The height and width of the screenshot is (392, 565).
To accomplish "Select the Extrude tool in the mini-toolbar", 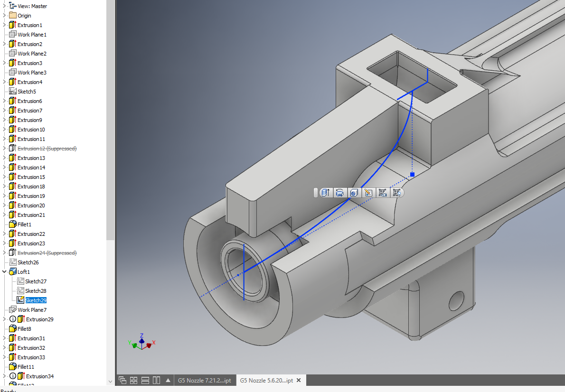I will point(326,193).
